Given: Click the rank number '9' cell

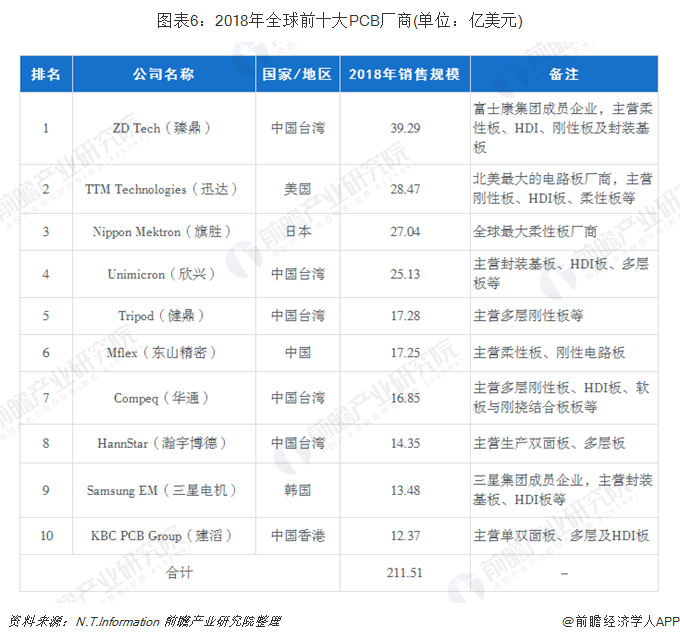Looking at the screenshot, I should pos(46,490).
